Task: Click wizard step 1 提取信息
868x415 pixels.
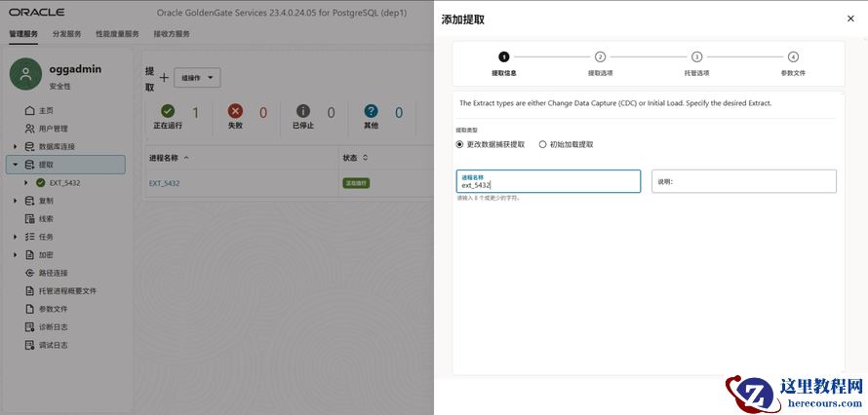Action: 504,57
